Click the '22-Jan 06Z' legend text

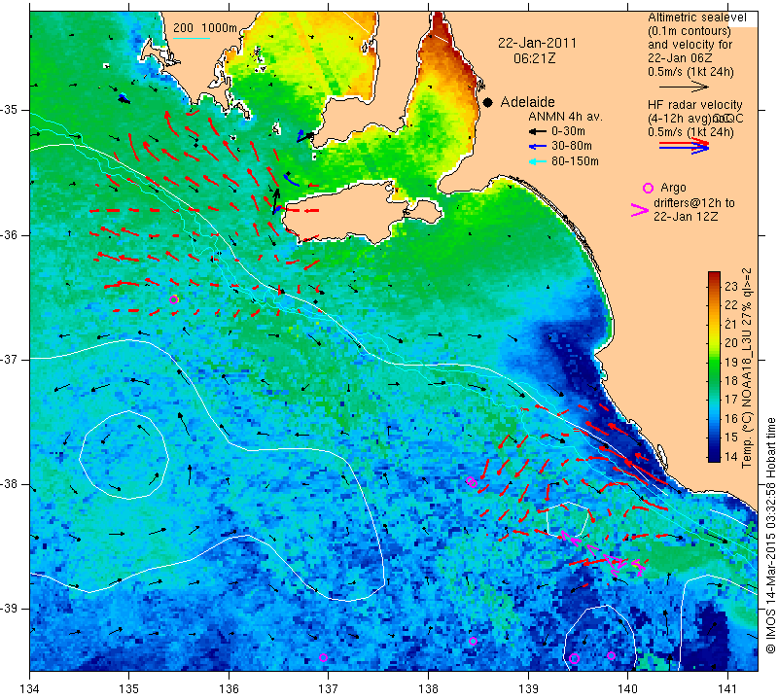click(x=680, y=58)
